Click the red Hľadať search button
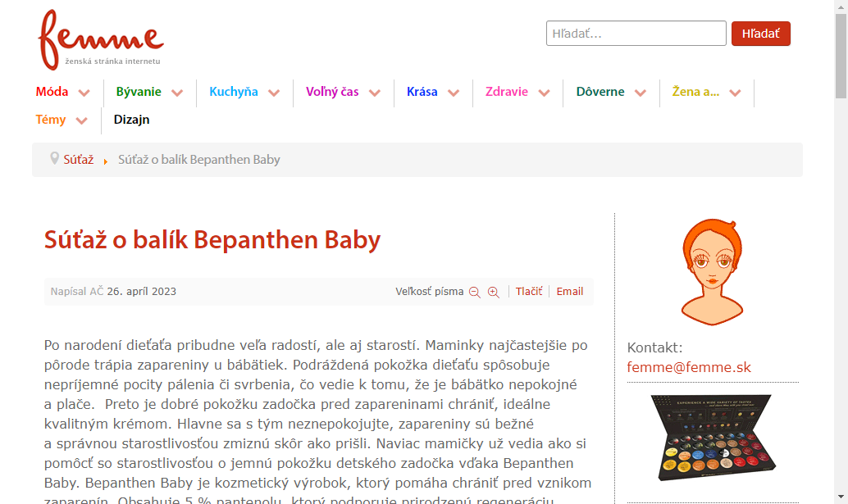This screenshot has height=504, width=848. point(761,34)
